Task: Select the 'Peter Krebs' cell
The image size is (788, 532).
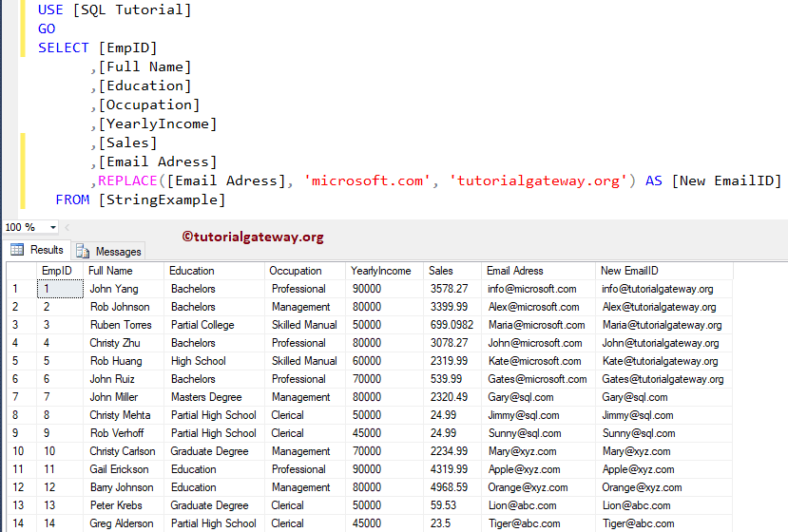Action: pyautogui.click(x=124, y=506)
